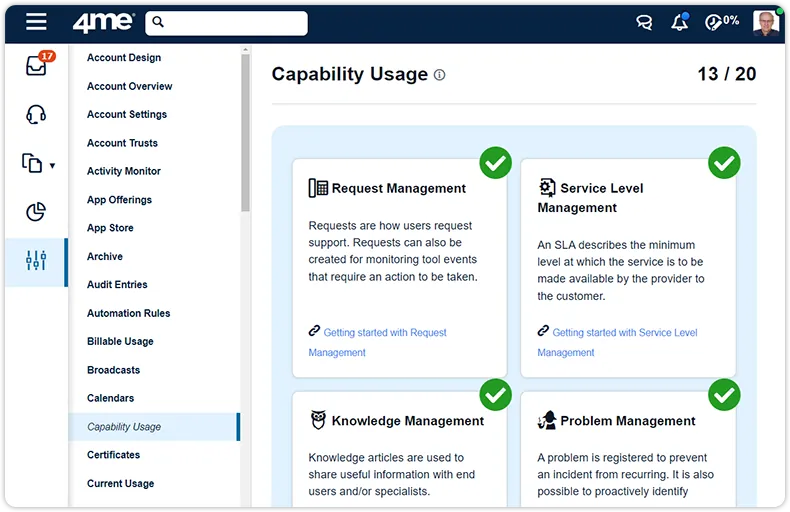Screen dimensions: 790x512
Task: Open Certificates section
Action: [113, 455]
